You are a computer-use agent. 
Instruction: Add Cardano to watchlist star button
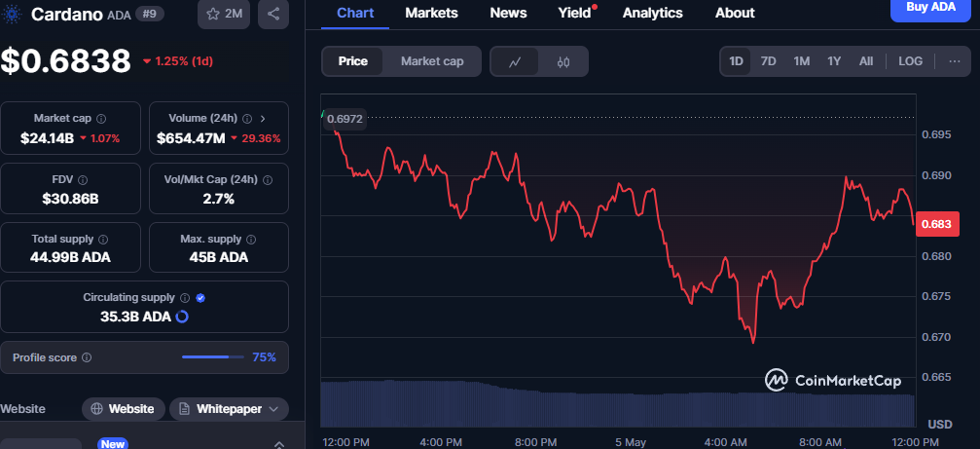(225, 14)
